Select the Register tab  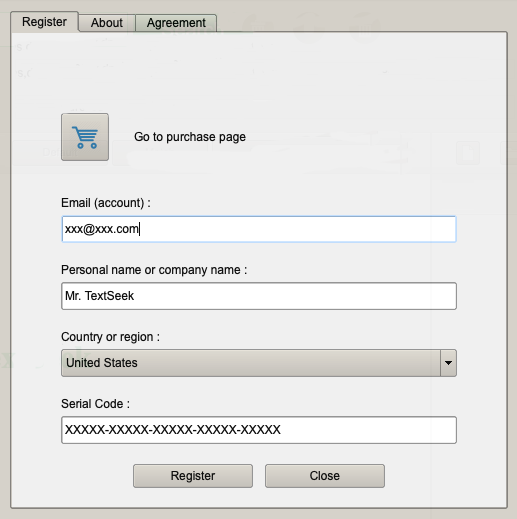pos(45,22)
